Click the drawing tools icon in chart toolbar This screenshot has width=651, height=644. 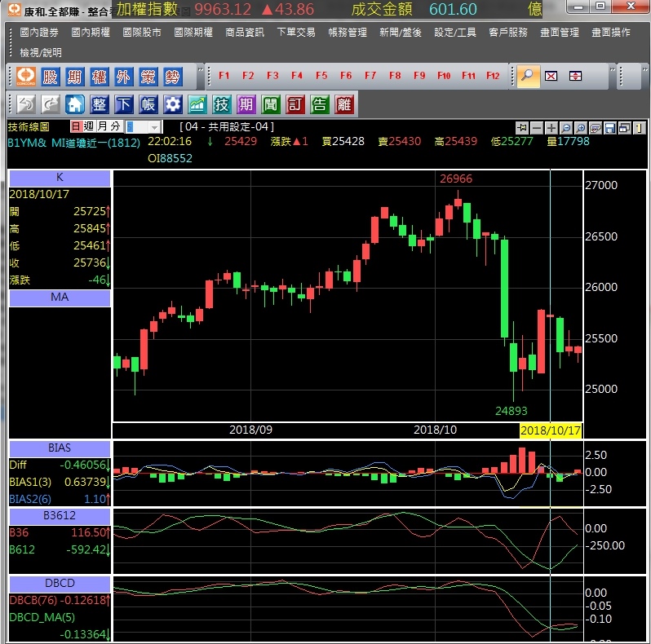595,128
